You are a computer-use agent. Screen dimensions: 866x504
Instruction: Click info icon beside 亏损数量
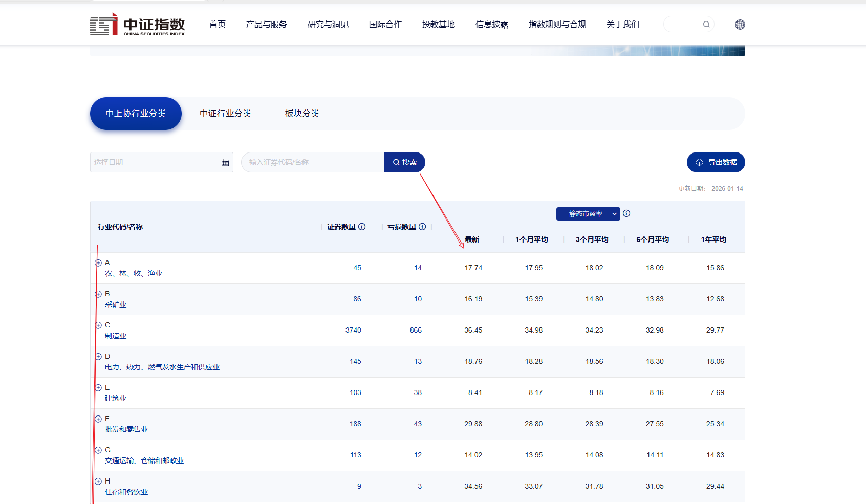(422, 227)
